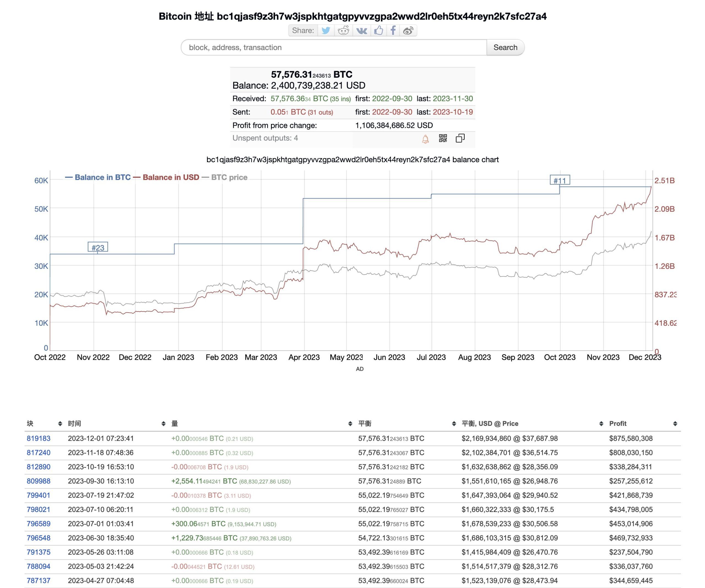The image size is (705, 588).
Task: Open block 819183 link
Action: pos(39,438)
